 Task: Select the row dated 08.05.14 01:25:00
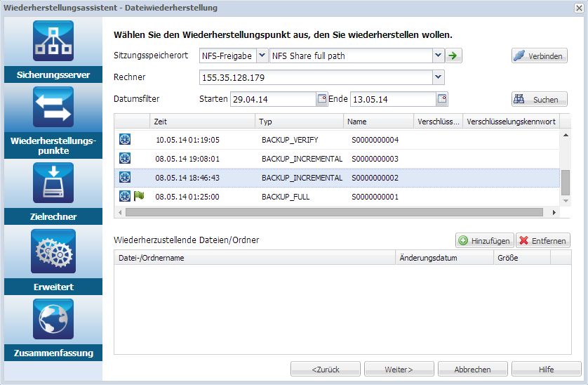[337, 197]
